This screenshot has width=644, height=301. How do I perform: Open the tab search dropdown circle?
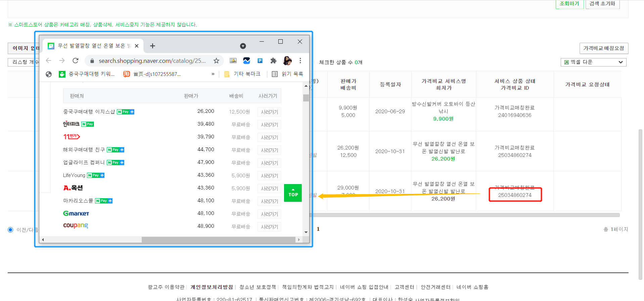[243, 46]
